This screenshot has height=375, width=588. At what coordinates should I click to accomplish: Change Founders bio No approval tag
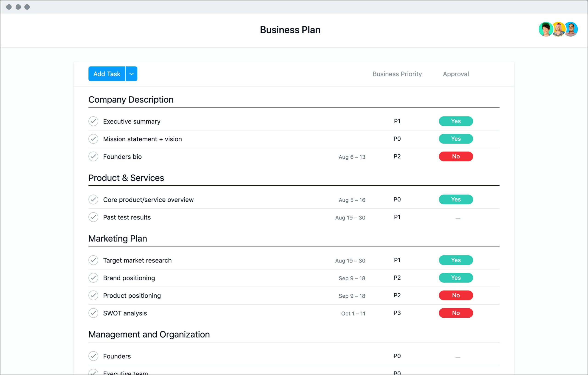[x=456, y=156]
